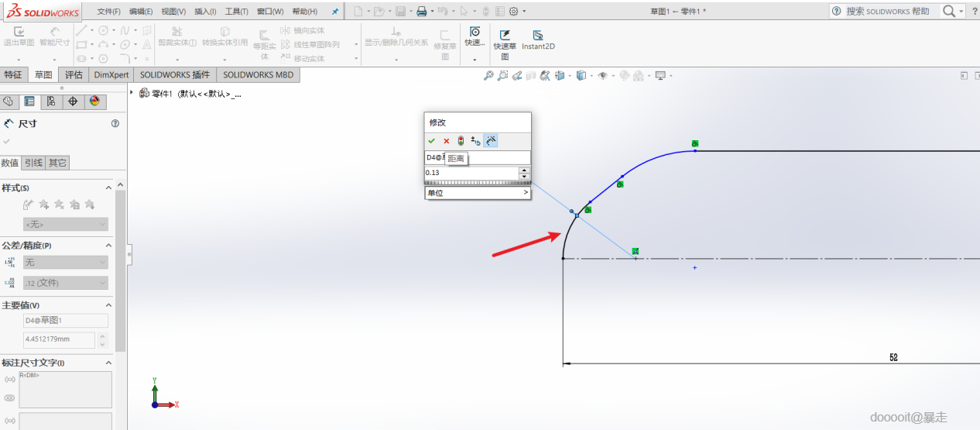
Task: Open the DimXpertManager crosshair panel tab
Action: [x=73, y=101]
